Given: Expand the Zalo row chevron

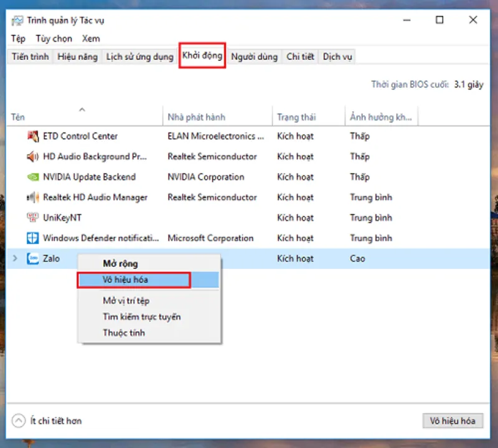Looking at the screenshot, I should 15,259.
